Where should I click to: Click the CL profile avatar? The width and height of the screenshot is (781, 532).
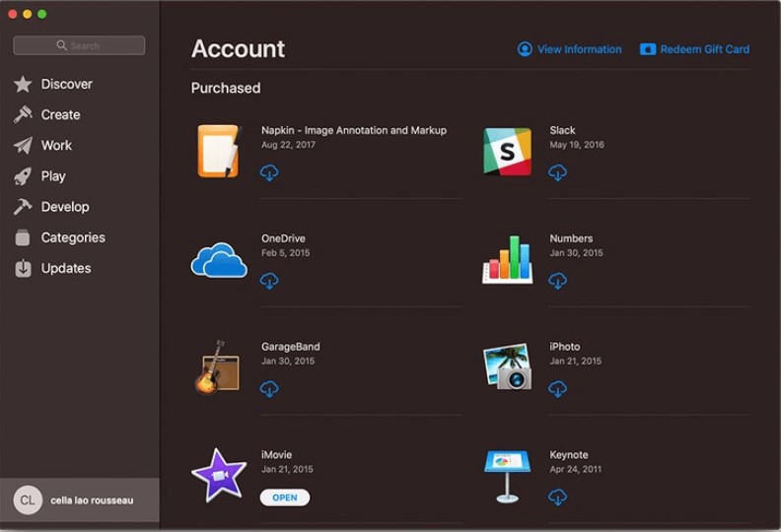point(28,500)
